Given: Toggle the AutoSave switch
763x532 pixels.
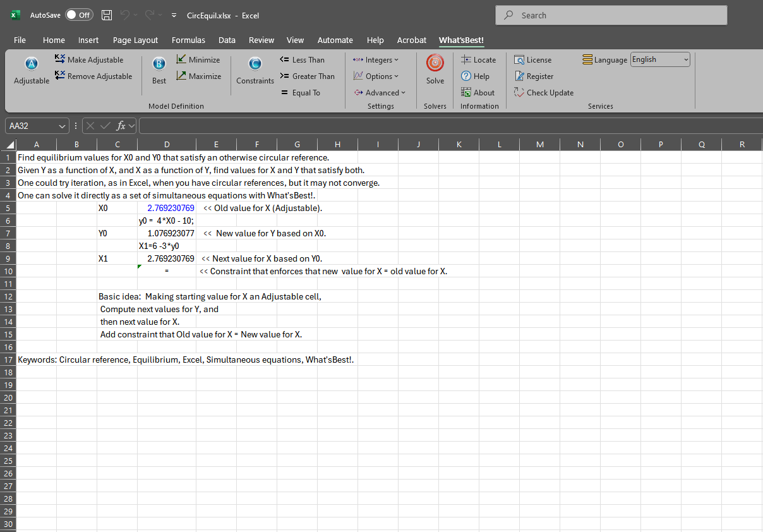Looking at the screenshot, I should click(x=79, y=15).
